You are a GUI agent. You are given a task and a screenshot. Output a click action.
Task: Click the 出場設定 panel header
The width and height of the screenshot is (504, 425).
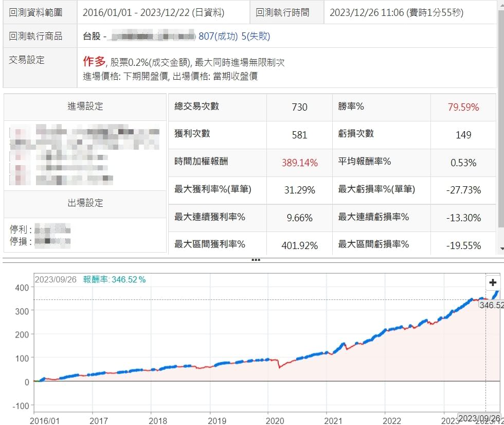[85, 203]
